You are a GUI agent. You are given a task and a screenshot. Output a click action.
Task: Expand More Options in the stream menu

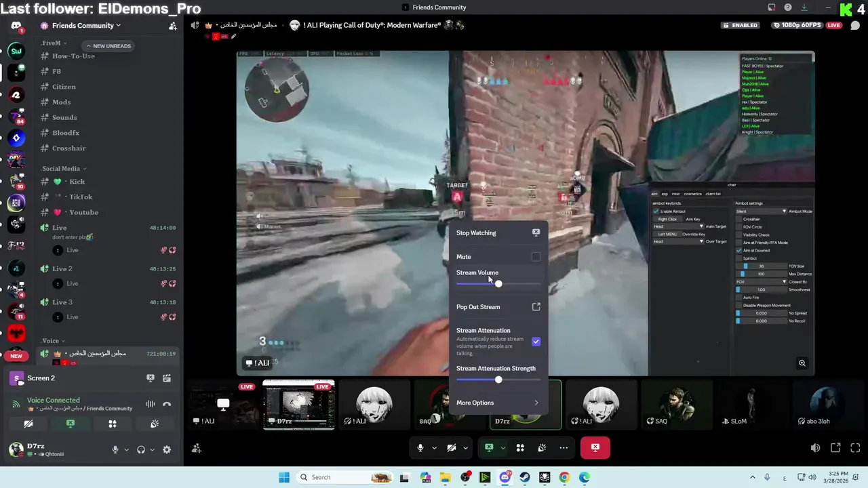pyautogui.click(x=498, y=403)
